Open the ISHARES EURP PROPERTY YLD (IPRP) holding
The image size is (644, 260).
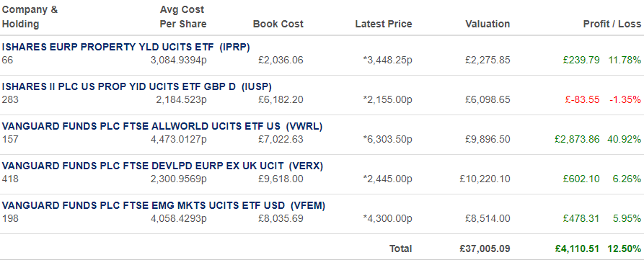coord(125,47)
